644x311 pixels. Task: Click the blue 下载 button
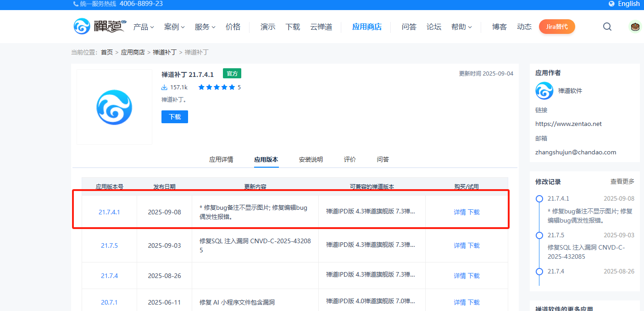pyautogui.click(x=175, y=117)
